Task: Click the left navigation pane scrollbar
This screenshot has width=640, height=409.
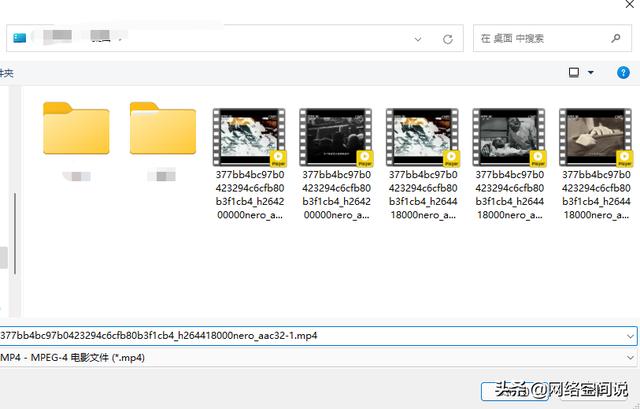Action: click(13, 230)
